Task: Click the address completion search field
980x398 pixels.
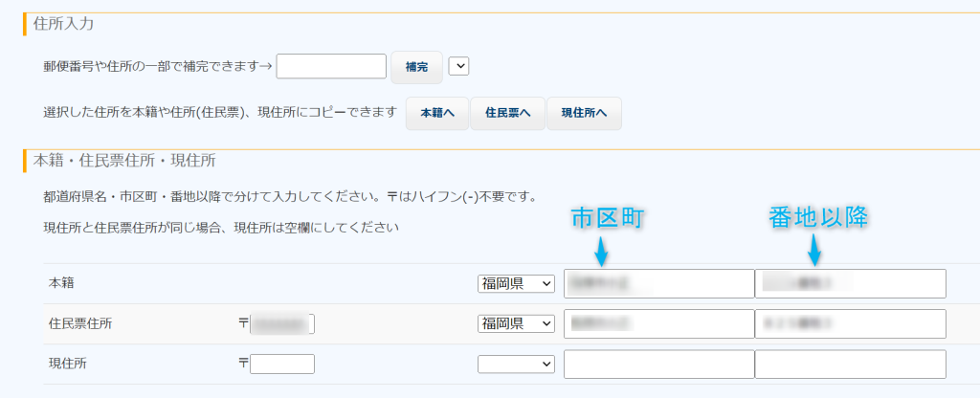Action: (x=331, y=66)
